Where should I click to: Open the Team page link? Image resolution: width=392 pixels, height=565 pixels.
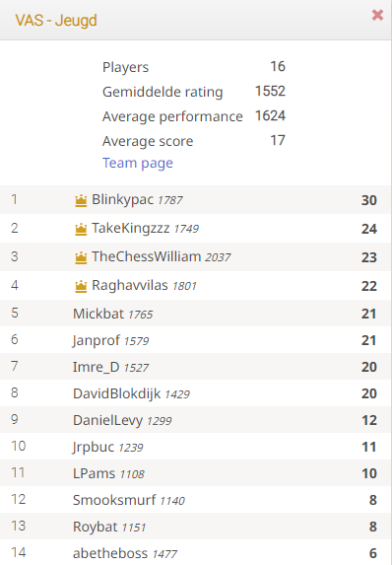click(x=138, y=163)
